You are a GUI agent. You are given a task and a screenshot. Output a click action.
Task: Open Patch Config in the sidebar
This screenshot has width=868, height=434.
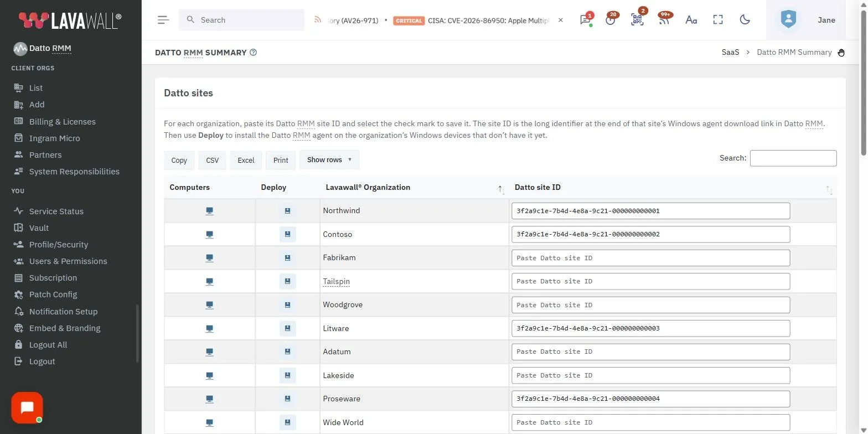(x=53, y=294)
